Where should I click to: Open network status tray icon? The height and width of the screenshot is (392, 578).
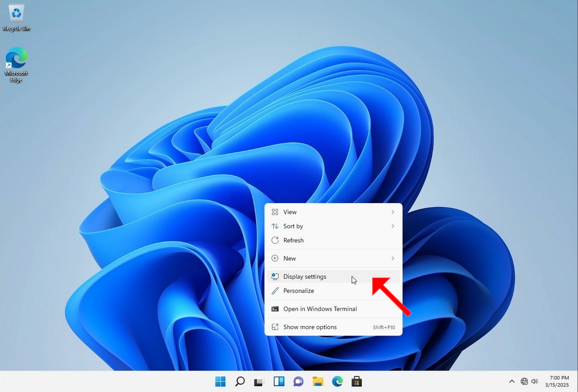(524, 381)
